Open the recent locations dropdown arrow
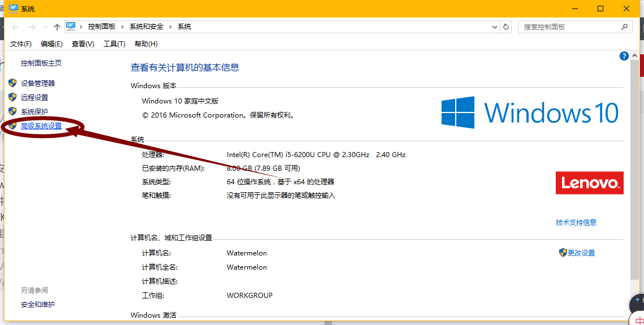Viewport: 644px width, 325px height. click(x=45, y=27)
